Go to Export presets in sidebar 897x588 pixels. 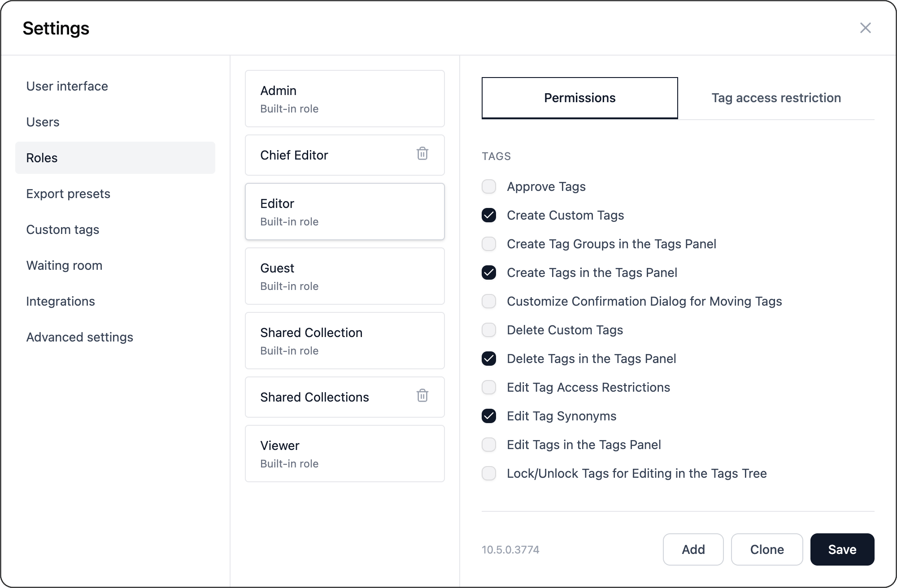(68, 194)
